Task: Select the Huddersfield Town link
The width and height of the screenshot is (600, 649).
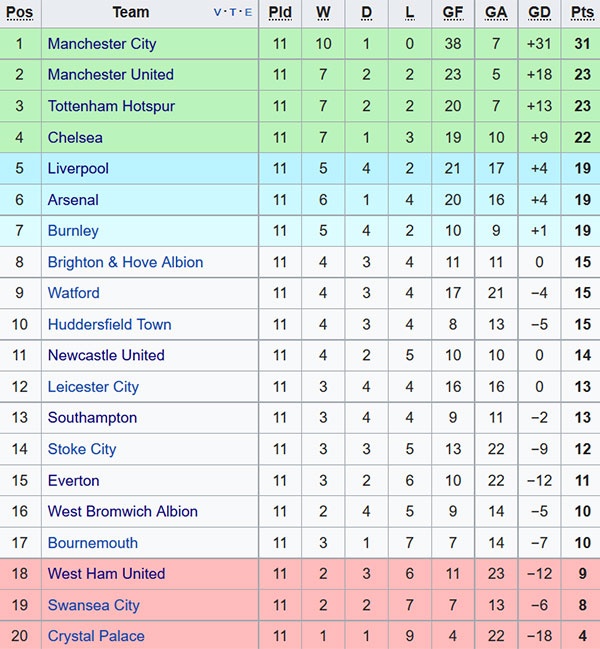Action: pos(109,325)
